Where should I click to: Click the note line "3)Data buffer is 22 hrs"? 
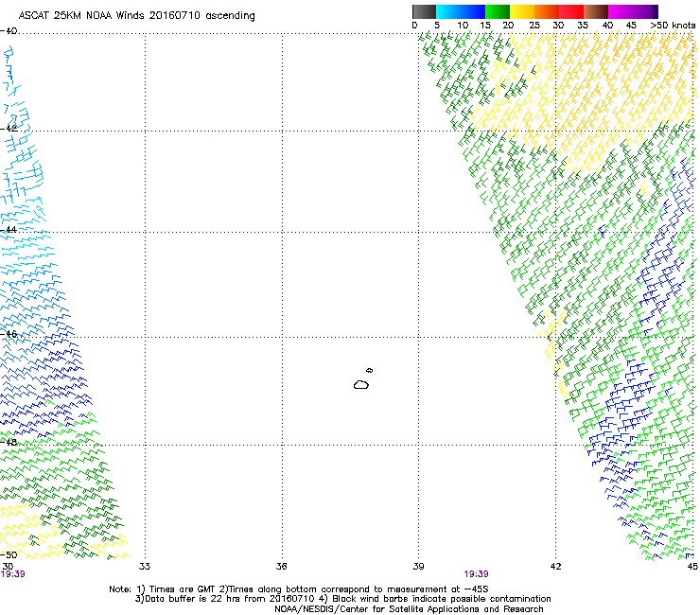click(x=342, y=599)
